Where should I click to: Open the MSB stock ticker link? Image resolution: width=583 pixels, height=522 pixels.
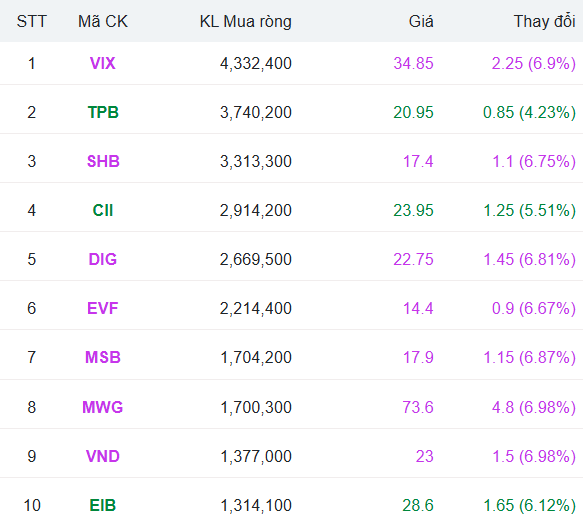coord(103,357)
